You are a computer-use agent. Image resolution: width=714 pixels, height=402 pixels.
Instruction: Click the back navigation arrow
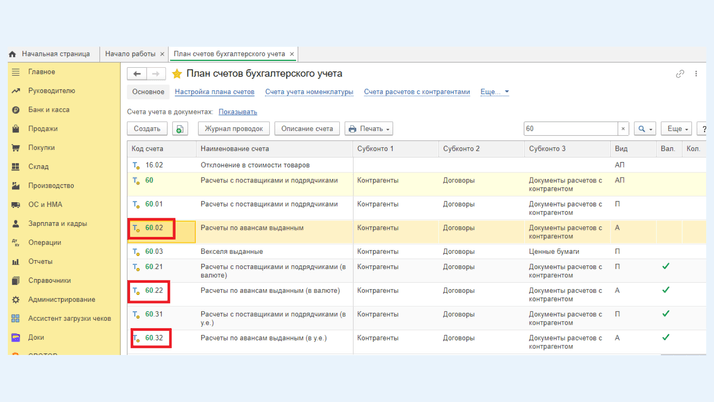point(137,74)
